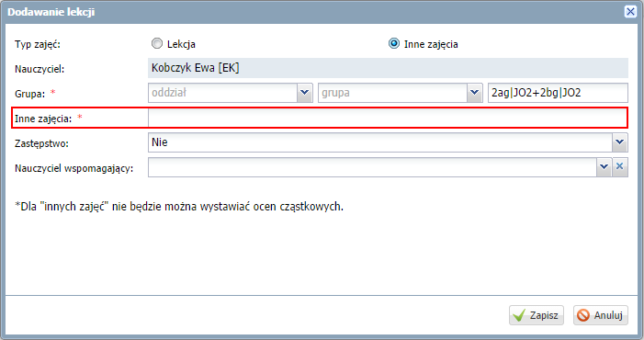Click the Anuluj cancel button
Screen dimensions: 644x340
pos(601,315)
